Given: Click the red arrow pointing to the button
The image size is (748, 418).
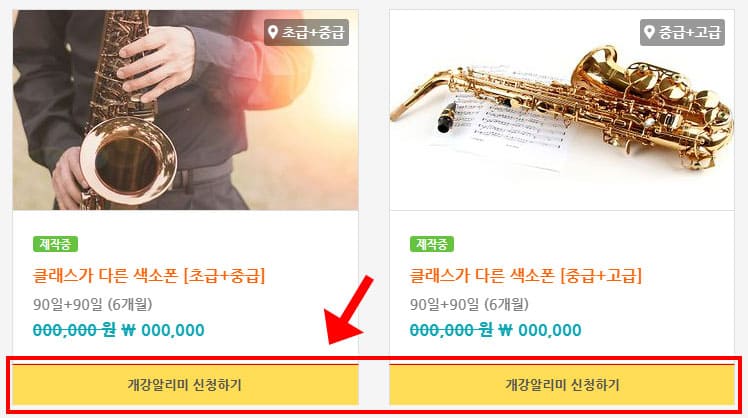Looking at the screenshot, I should pos(349,309).
